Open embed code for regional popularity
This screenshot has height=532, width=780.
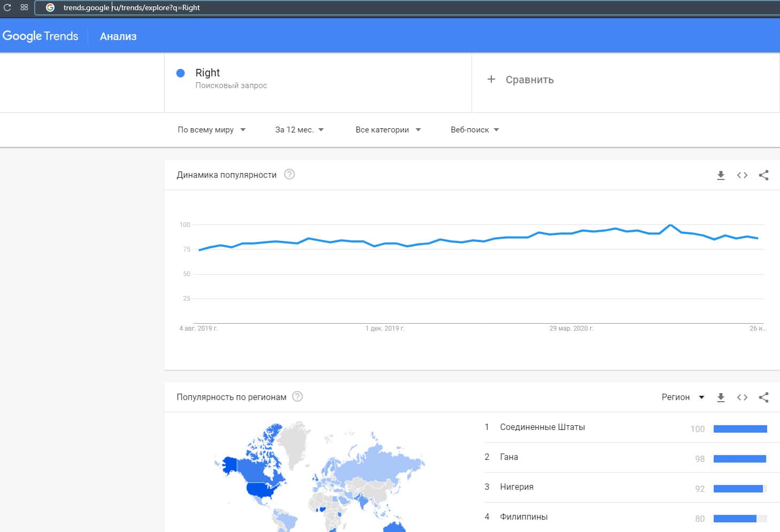pos(742,397)
